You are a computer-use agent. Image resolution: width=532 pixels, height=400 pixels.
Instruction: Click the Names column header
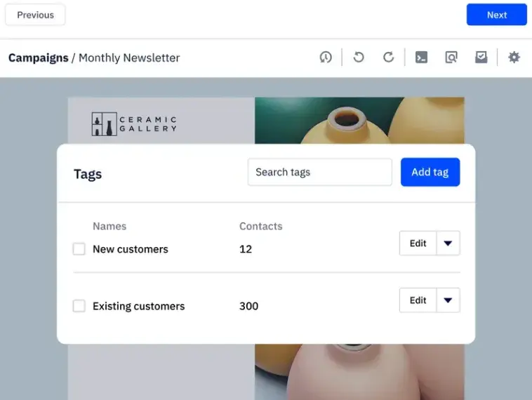tap(109, 226)
